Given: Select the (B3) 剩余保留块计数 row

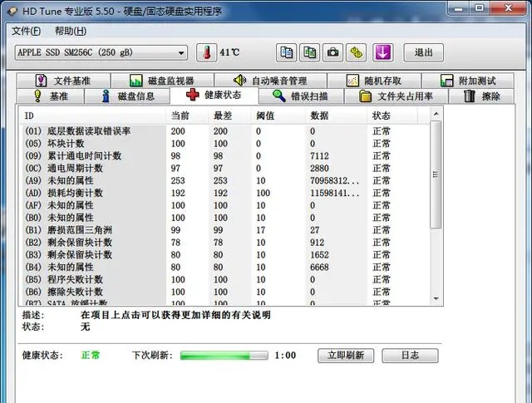Looking at the screenshot, I should (x=225, y=255).
